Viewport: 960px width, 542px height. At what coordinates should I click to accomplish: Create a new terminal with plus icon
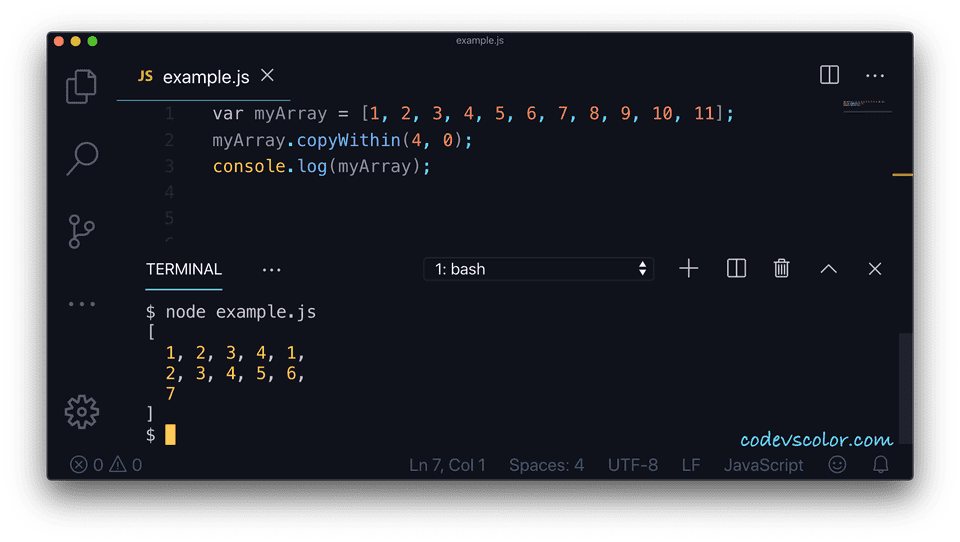pos(689,268)
